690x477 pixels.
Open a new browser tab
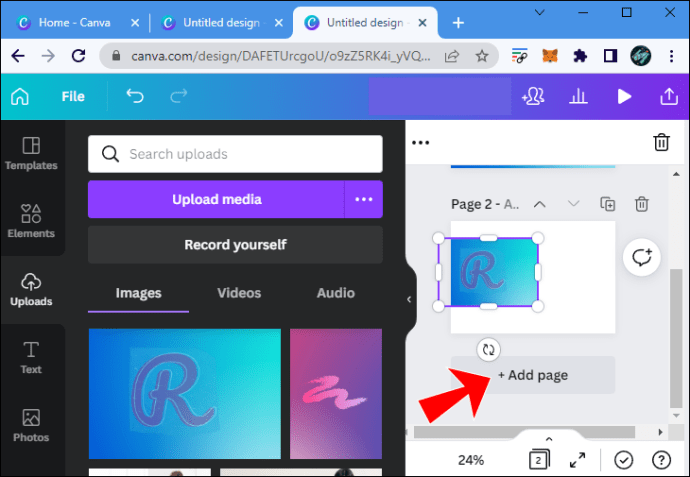coord(458,22)
